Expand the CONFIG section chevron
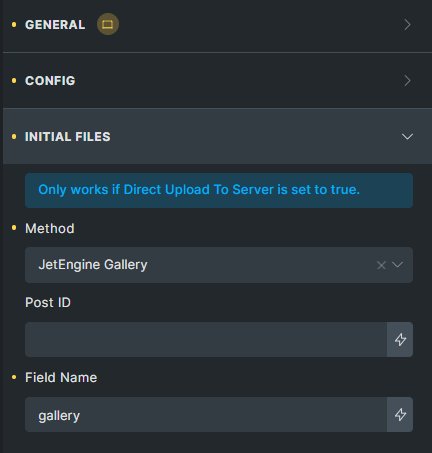 point(407,81)
